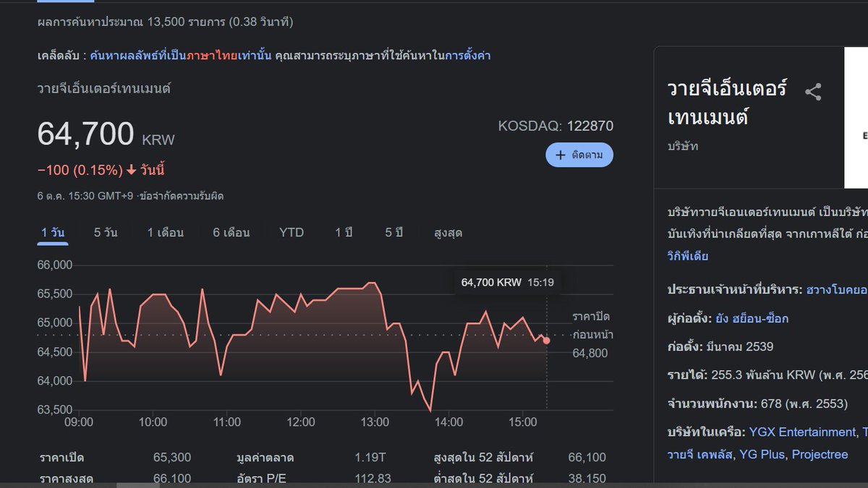Click the 52-week high value 66,100

587,458
